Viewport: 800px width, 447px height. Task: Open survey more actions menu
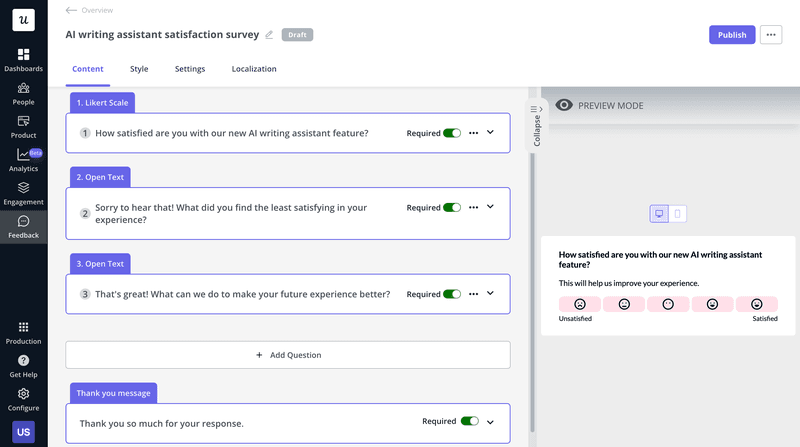point(771,35)
